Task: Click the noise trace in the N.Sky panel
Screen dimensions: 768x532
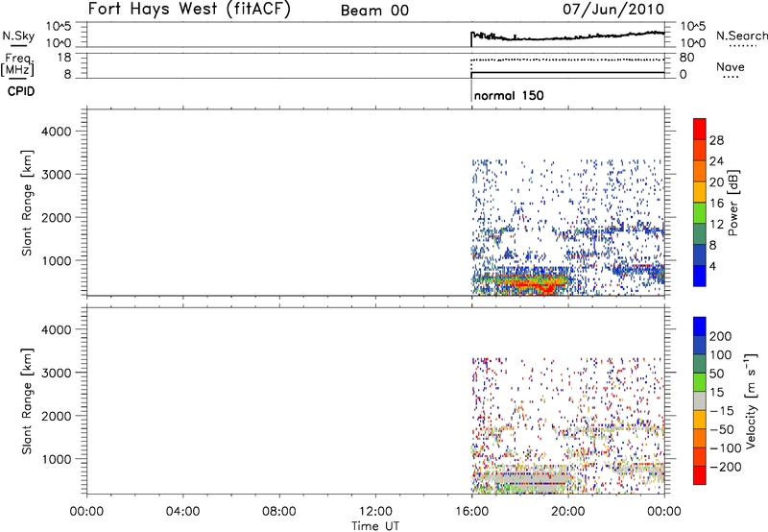Action: click(567, 36)
